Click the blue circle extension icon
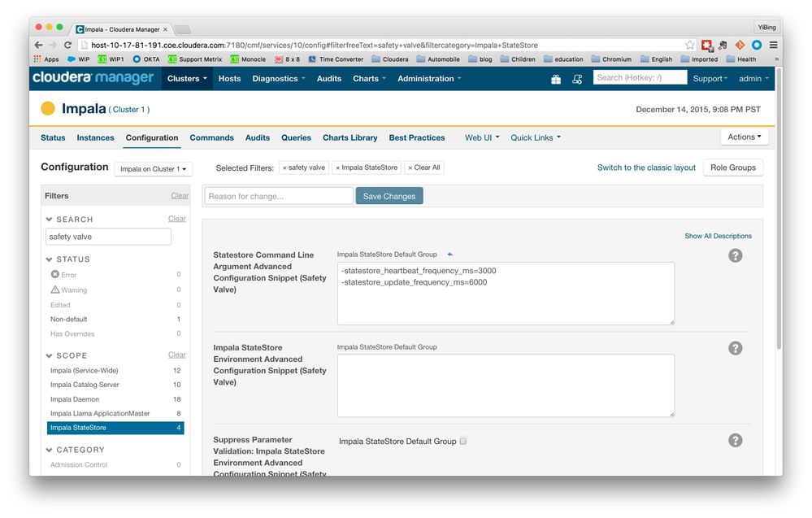The image size is (812, 518). (x=757, y=45)
